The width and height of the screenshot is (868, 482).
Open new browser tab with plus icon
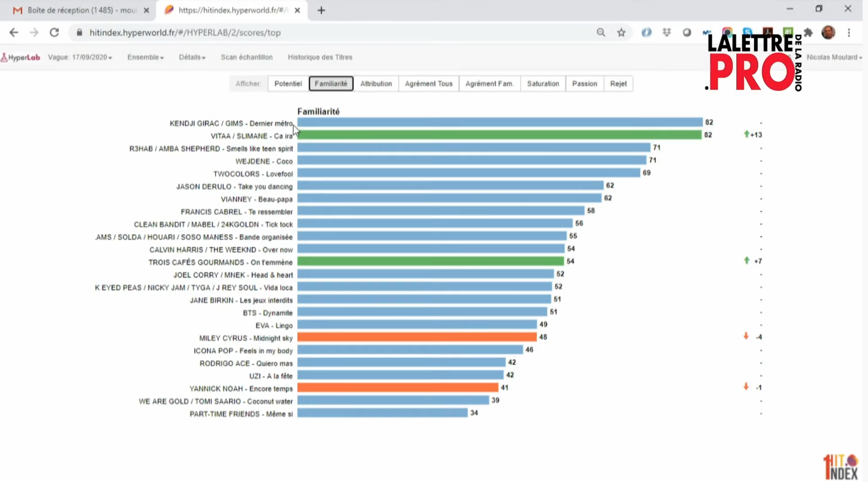tap(321, 10)
